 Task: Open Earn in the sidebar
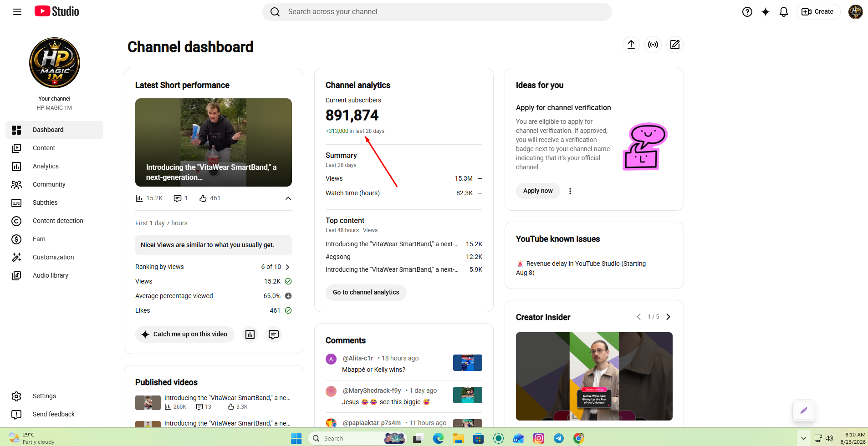[55, 239]
